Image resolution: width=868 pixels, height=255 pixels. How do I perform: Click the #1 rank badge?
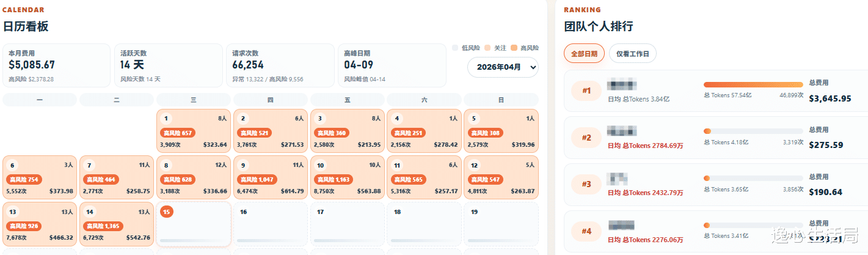586,91
